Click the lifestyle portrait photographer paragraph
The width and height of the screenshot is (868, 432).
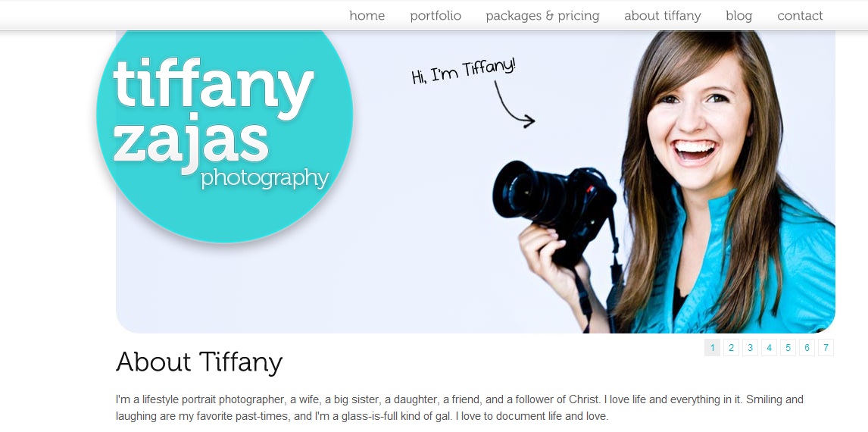(x=459, y=408)
